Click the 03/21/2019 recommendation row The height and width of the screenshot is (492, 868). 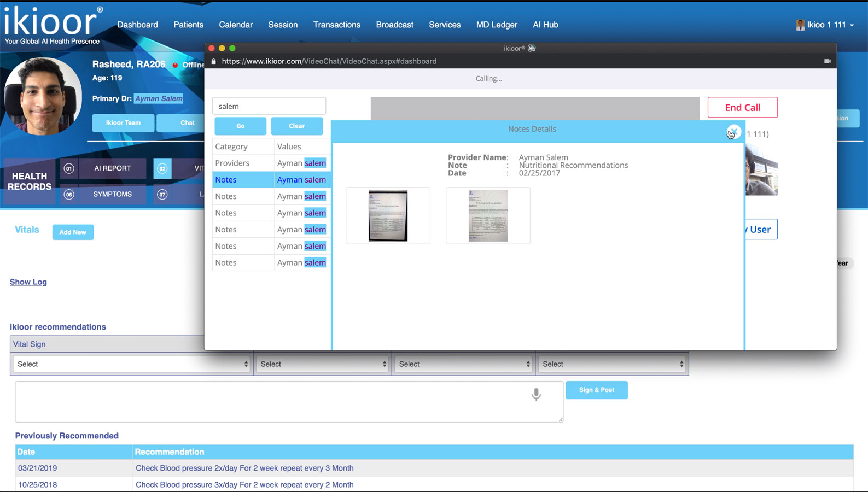[x=434, y=468]
